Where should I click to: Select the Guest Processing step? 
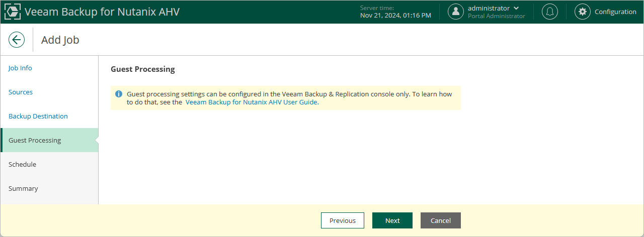click(35, 140)
